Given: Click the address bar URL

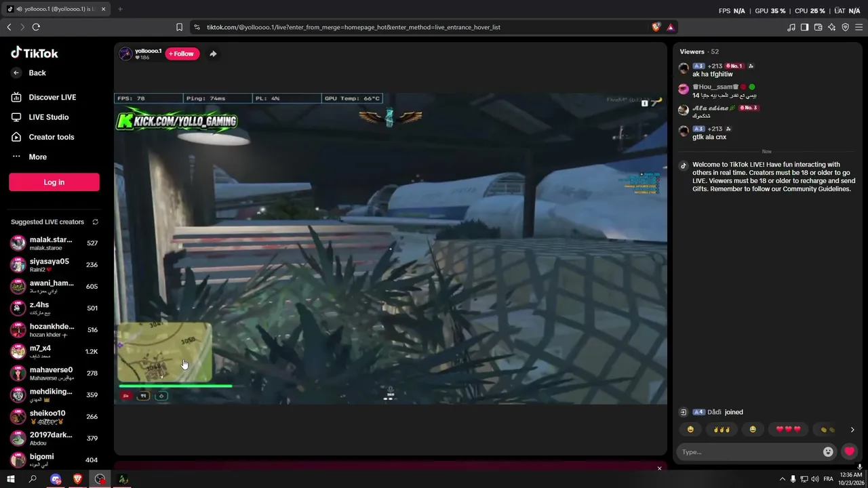Looking at the screenshot, I should [x=353, y=27].
